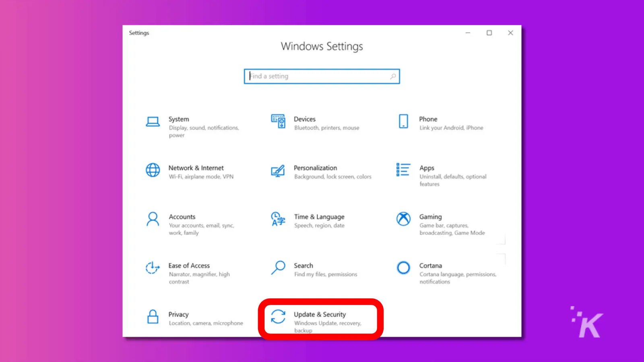Open Network & Internet title
Screen dimensions: 644x362
[x=196, y=168]
